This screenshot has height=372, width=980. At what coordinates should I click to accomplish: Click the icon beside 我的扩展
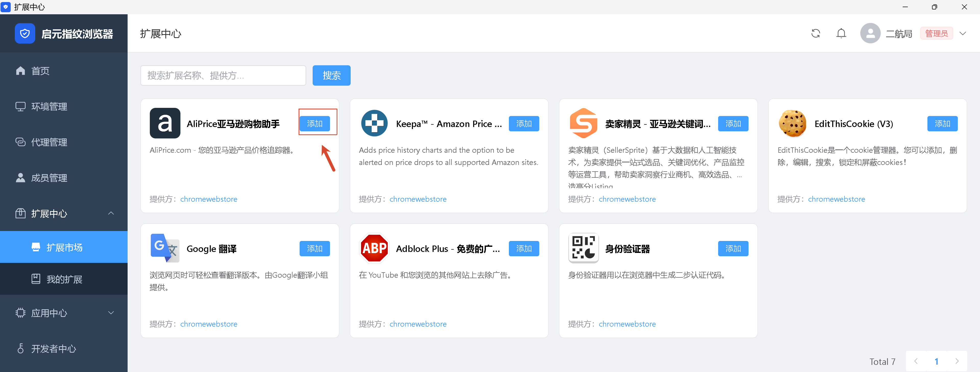tap(36, 279)
